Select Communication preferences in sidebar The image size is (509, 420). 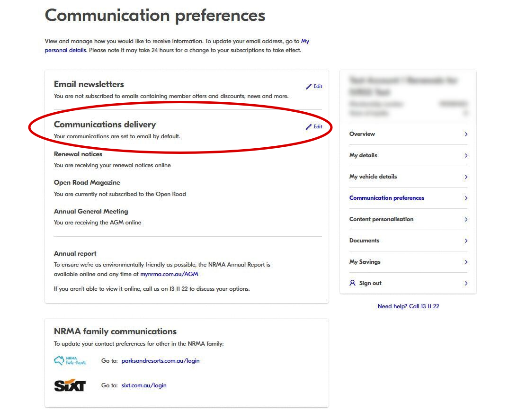[386, 198]
